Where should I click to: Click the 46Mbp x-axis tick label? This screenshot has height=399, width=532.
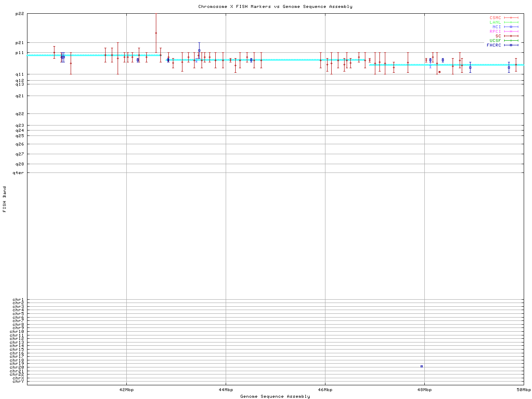pyautogui.click(x=325, y=390)
